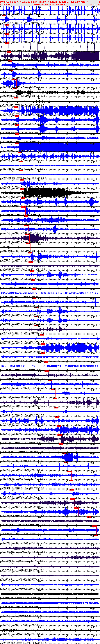
Task: Click the event ID 60908036 in header
Action: pos(5,2)
